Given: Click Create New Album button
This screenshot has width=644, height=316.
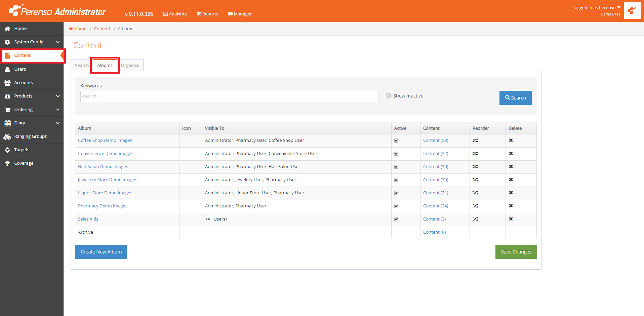Looking at the screenshot, I should click(101, 252).
